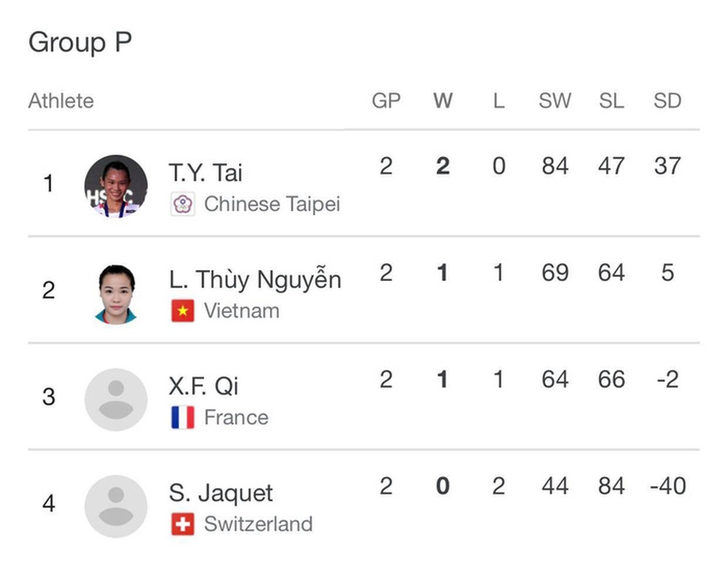Open L. Thùy Nguyễn's profile photo
Viewport: 728px width, 578px height.
[x=116, y=293]
